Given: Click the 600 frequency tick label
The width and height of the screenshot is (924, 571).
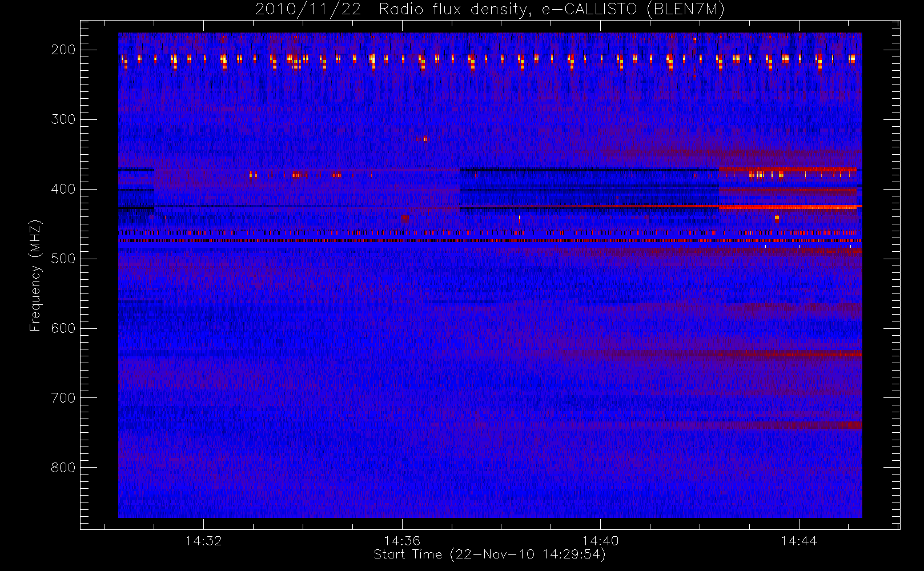Looking at the screenshot, I should coord(63,328).
